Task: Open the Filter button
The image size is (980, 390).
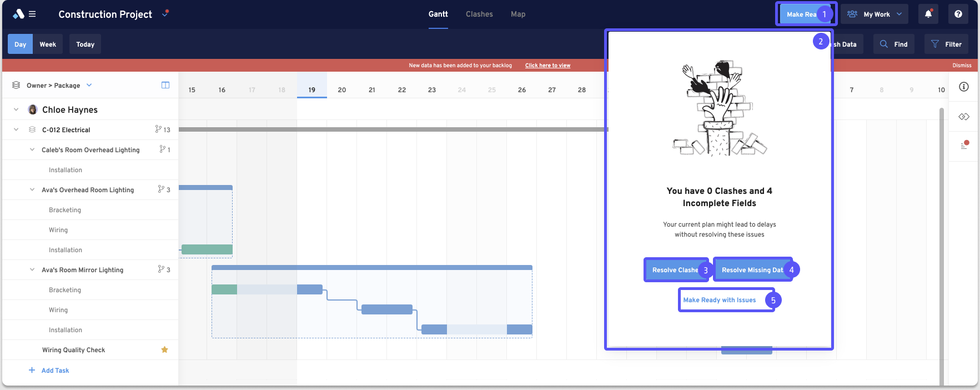Action: tap(946, 44)
